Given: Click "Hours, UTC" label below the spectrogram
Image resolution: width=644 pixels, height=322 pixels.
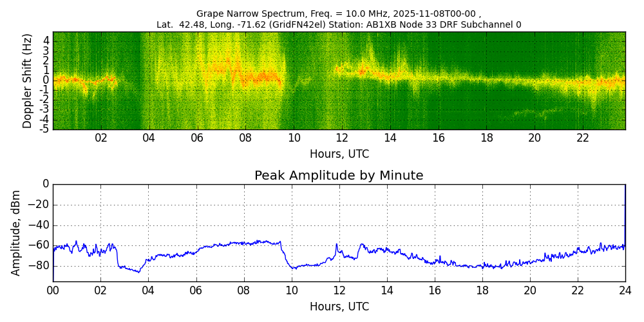Looking at the screenshot, I should (339, 154).
